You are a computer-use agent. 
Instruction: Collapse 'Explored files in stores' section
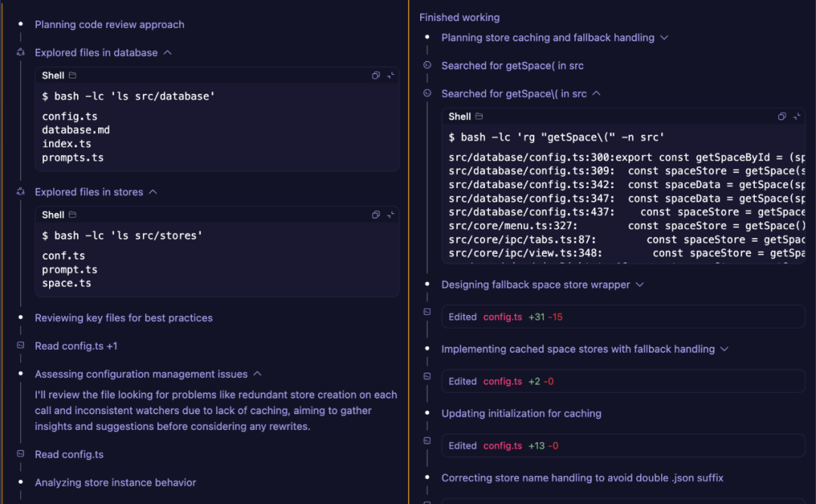153,192
